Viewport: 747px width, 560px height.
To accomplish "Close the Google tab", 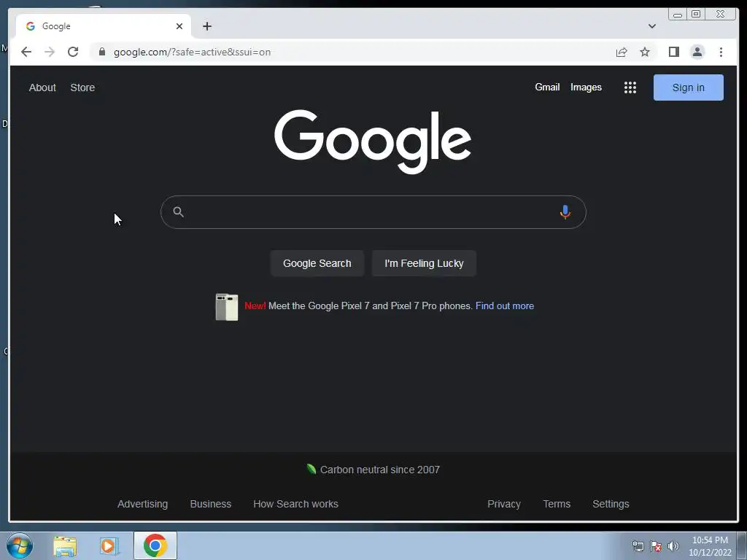I will 179,26.
